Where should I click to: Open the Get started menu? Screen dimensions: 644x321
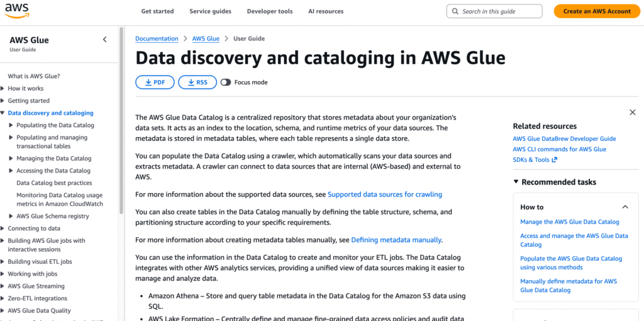(x=157, y=11)
